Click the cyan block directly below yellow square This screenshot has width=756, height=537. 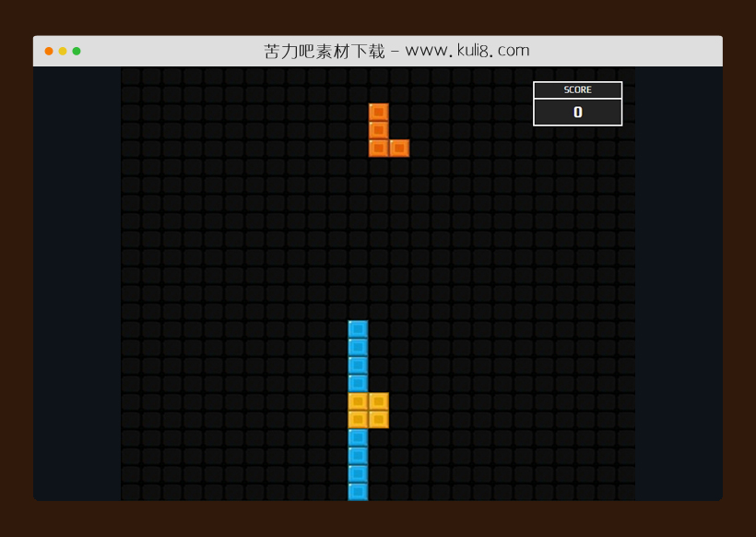pyautogui.click(x=358, y=437)
